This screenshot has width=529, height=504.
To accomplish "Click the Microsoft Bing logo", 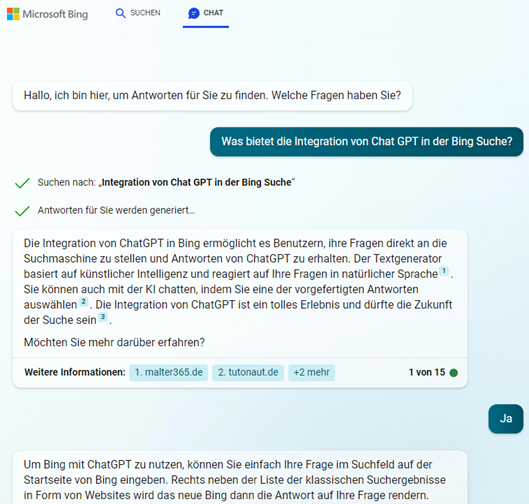I will click(48, 14).
